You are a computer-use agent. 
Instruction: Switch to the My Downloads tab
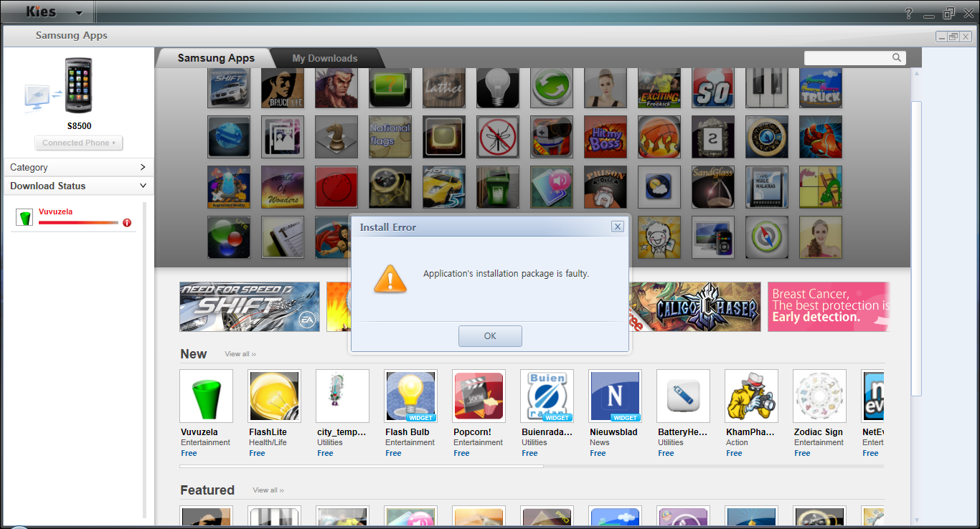click(x=324, y=58)
